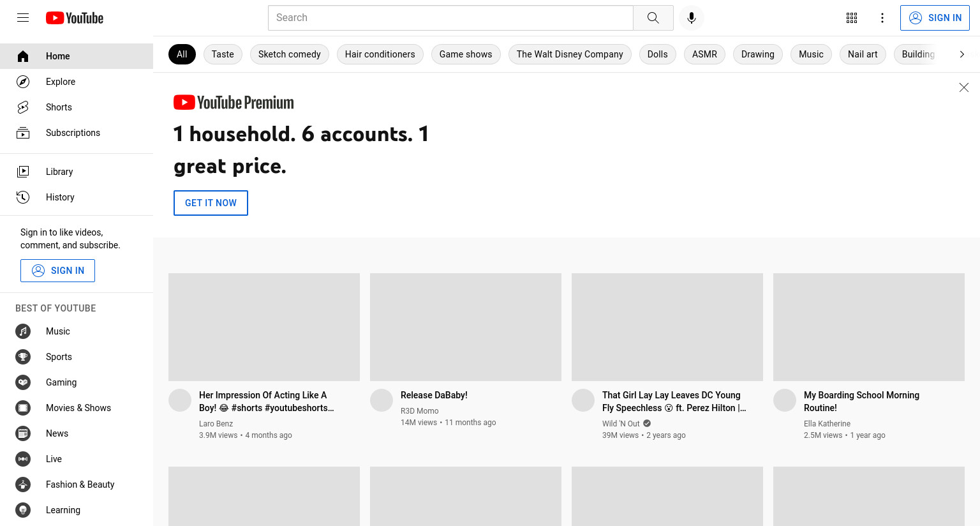The height and width of the screenshot is (526, 980).
Task: Open My Boarding School Morning Routine title
Action: pyautogui.click(x=861, y=402)
